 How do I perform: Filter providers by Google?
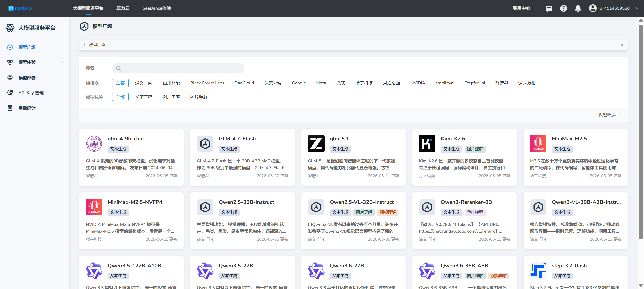click(x=299, y=83)
